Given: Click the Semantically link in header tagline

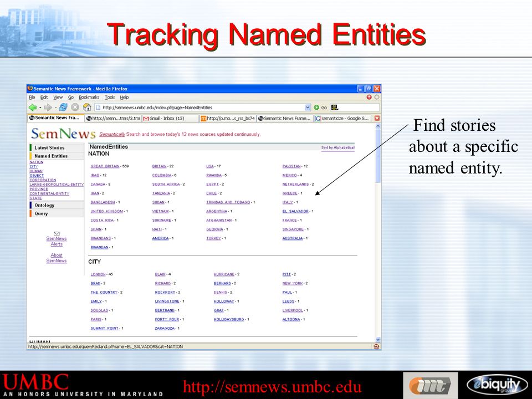Looking at the screenshot, I should click(112, 134).
